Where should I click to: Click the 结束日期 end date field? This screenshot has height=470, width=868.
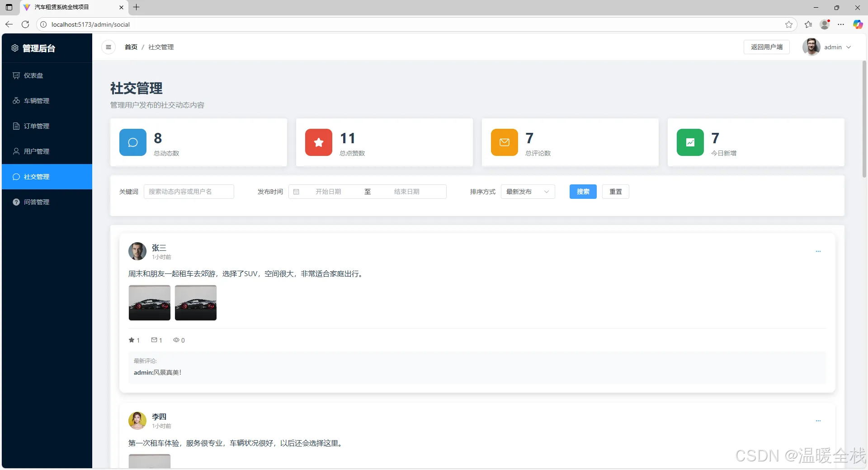(407, 192)
